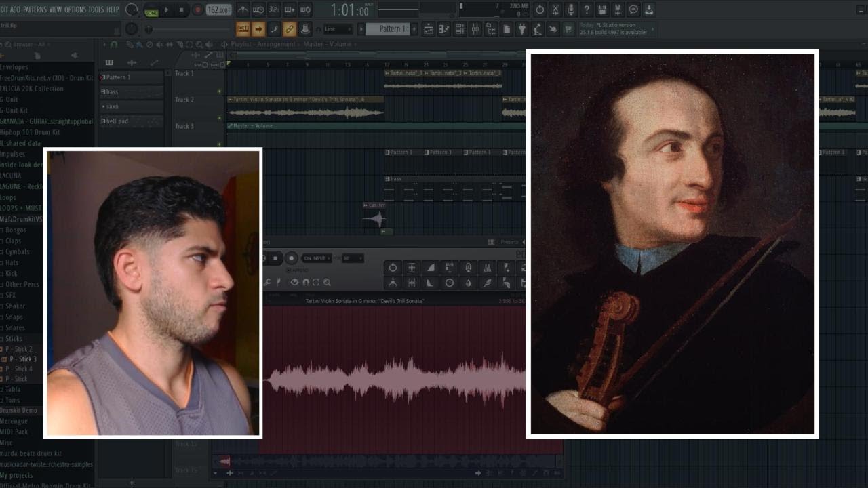
Task: Adjust the main pitch knob
Action: pos(132,29)
